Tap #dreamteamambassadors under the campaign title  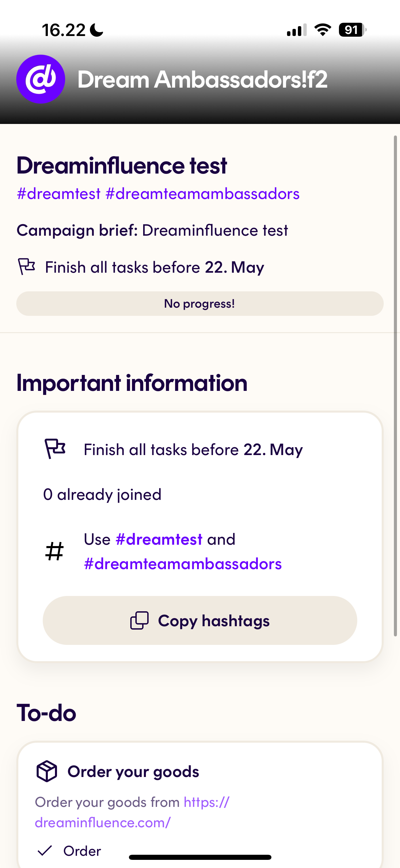click(x=203, y=194)
